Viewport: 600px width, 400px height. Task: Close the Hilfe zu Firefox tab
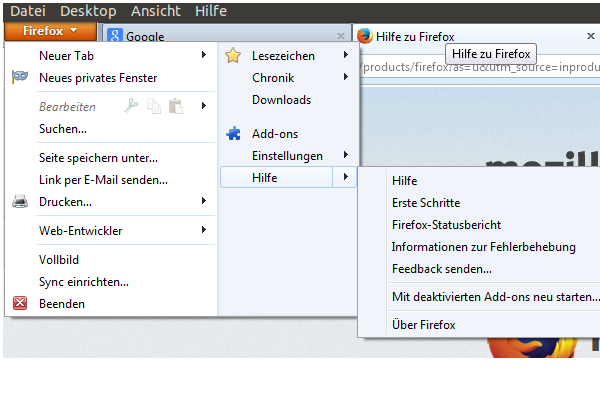[x=591, y=36]
